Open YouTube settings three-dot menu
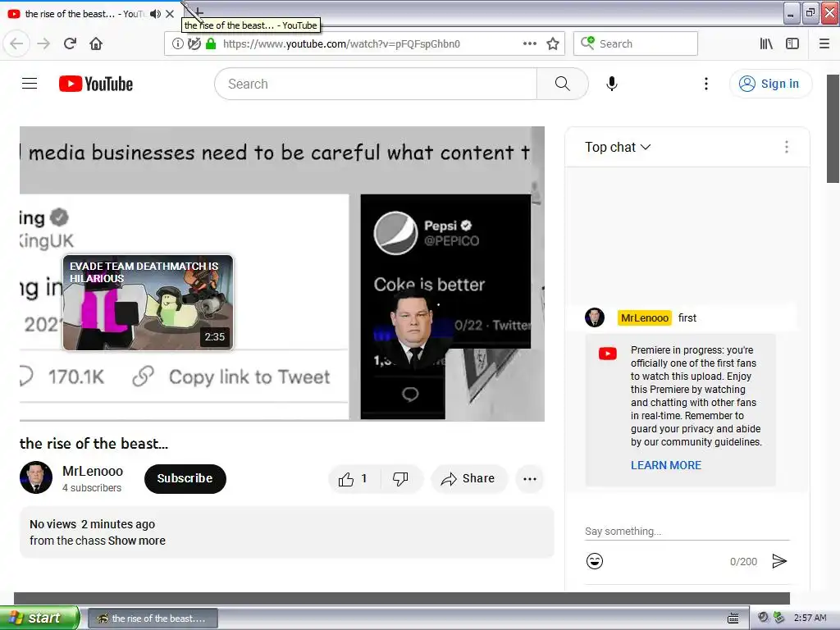Viewport: 840px width, 630px height. click(706, 84)
